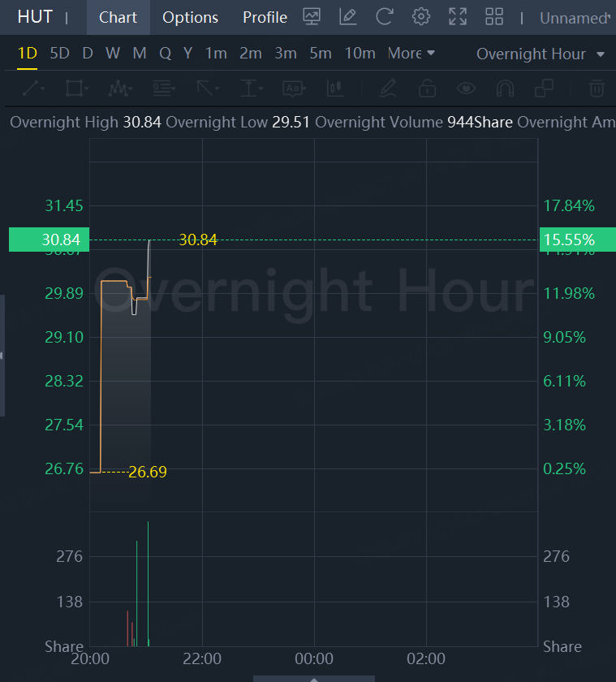Select the 1D timeframe
The height and width of the screenshot is (682, 616).
coord(28,54)
